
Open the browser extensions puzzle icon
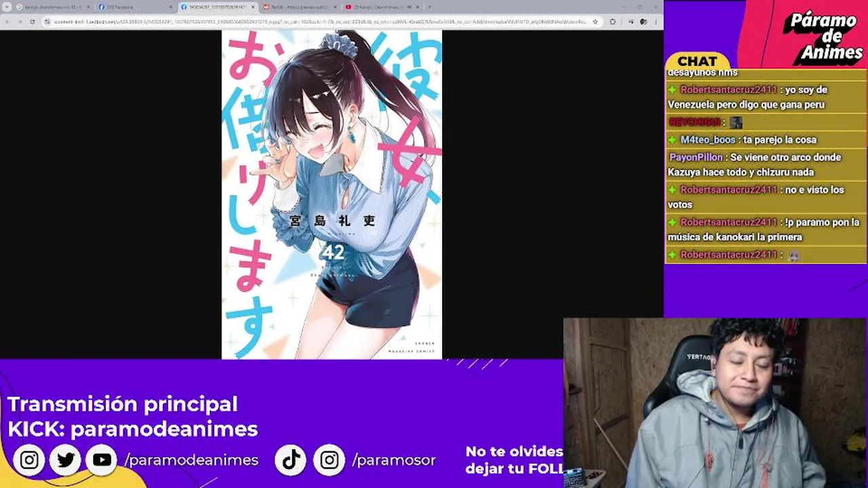[x=612, y=22]
